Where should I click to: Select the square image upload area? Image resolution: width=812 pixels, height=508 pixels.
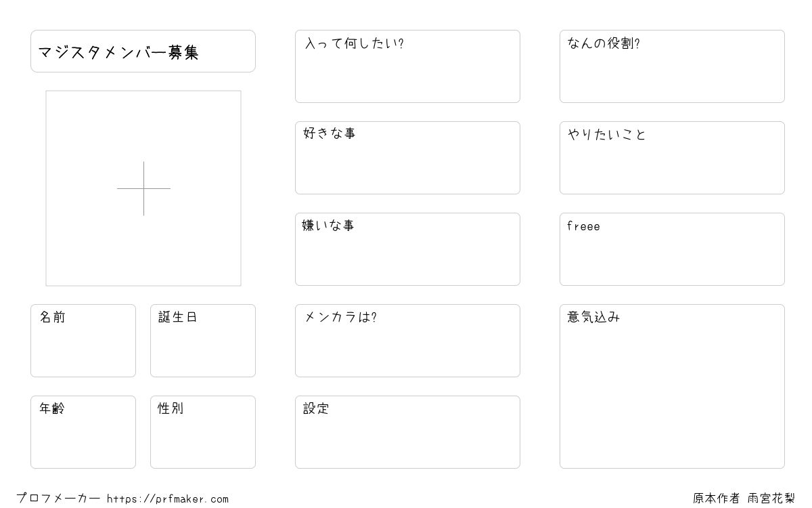pos(143,188)
